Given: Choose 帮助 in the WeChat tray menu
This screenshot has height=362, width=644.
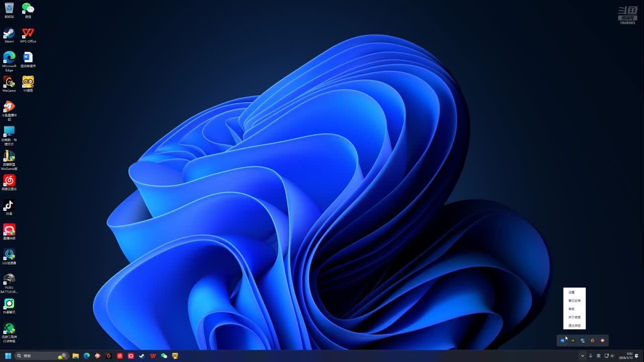Looking at the screenshot, I should click(x=572, y=309).
